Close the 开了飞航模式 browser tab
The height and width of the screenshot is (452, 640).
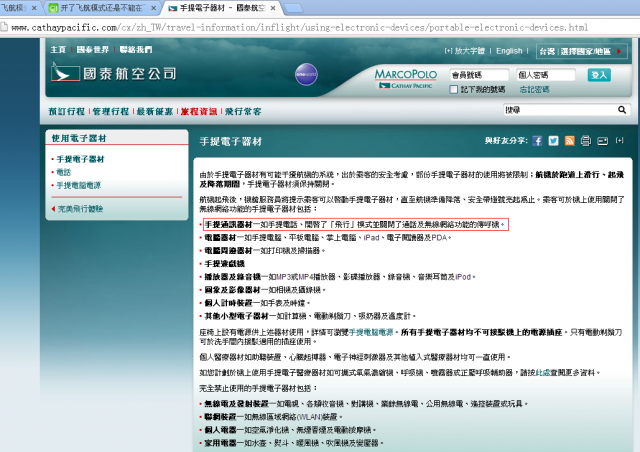tap(153, 8)
